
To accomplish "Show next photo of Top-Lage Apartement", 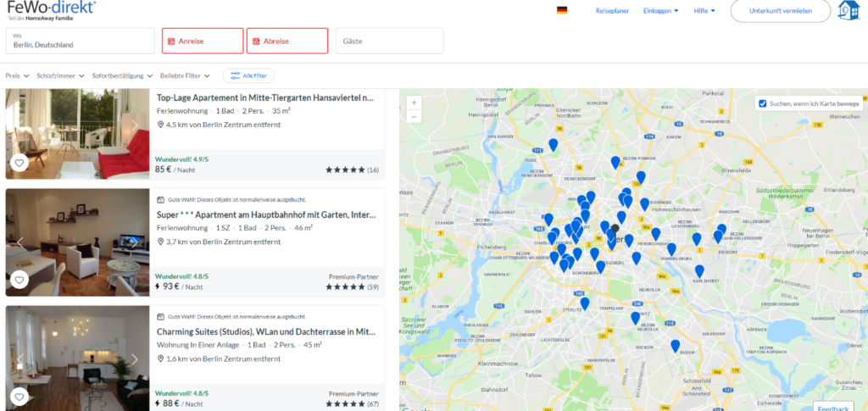I will (134, 125).
